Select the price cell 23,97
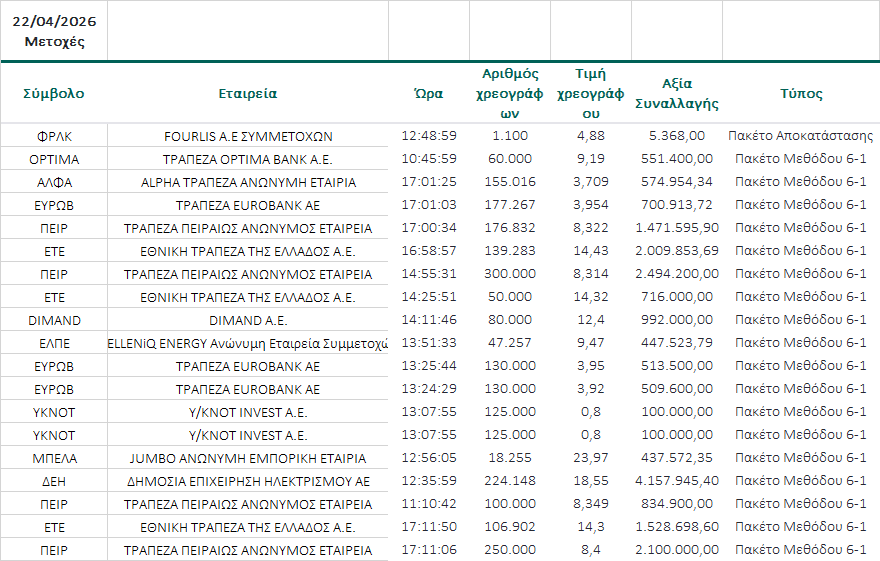 [x=590, y=458]
